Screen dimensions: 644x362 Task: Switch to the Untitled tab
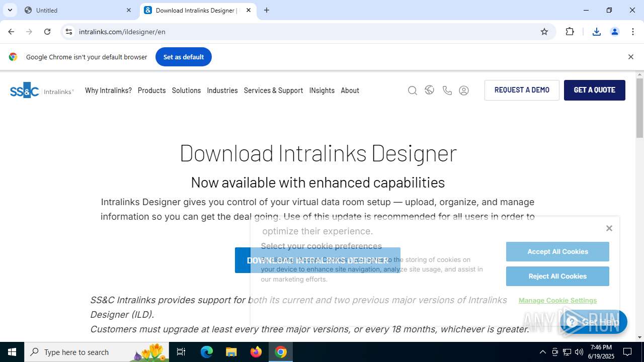tap(78, 10)
